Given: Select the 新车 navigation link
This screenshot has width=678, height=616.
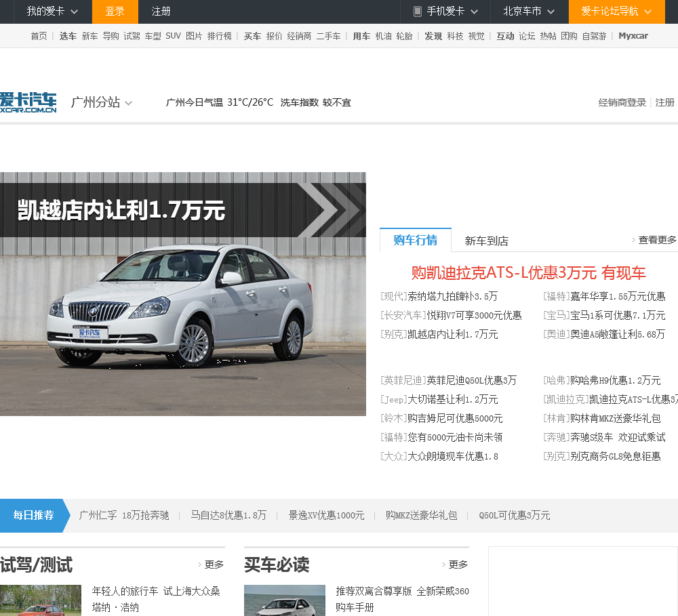Looking at the screenshot, I should [89, 36].
